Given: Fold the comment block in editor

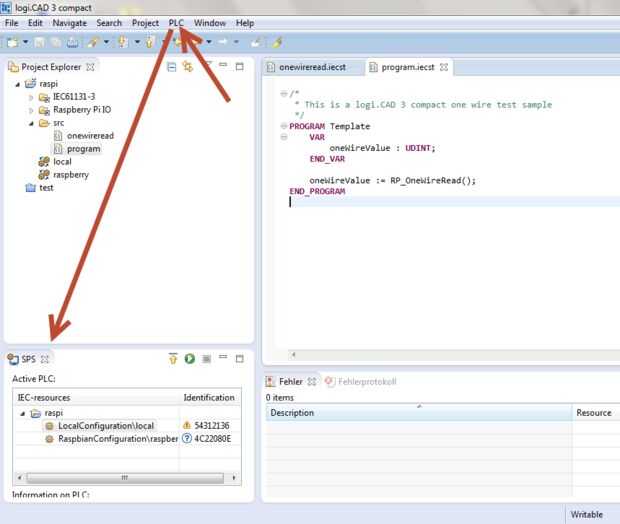Looking at the screenshot, I should point(284,94).
